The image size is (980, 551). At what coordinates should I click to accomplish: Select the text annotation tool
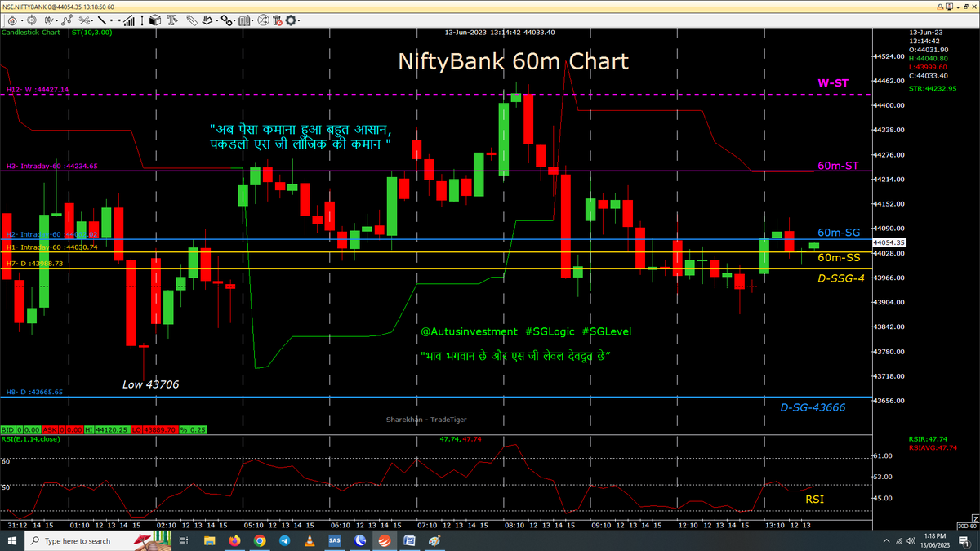click(172, 20)
